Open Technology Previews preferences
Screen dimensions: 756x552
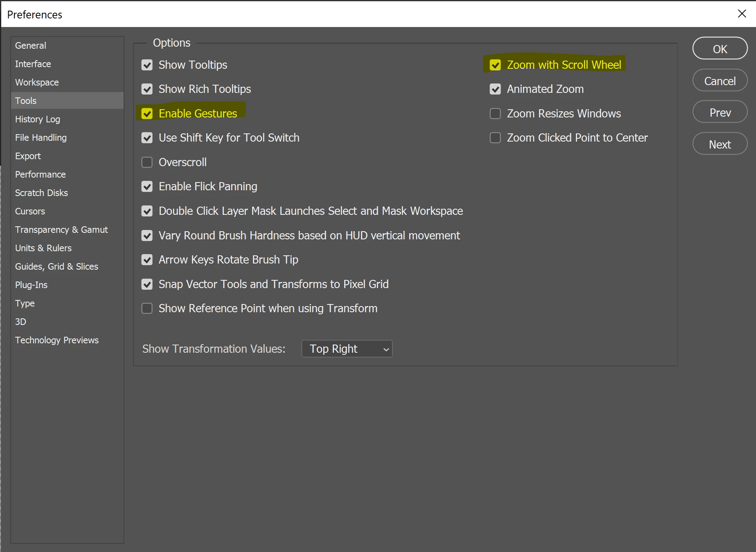(x=67, y=340)
